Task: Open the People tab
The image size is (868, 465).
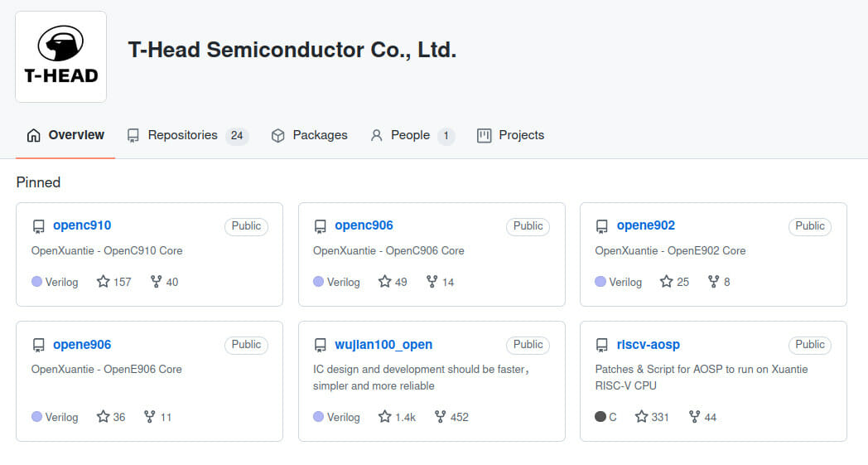Action: pyautogui.click(x=412, y=135)
